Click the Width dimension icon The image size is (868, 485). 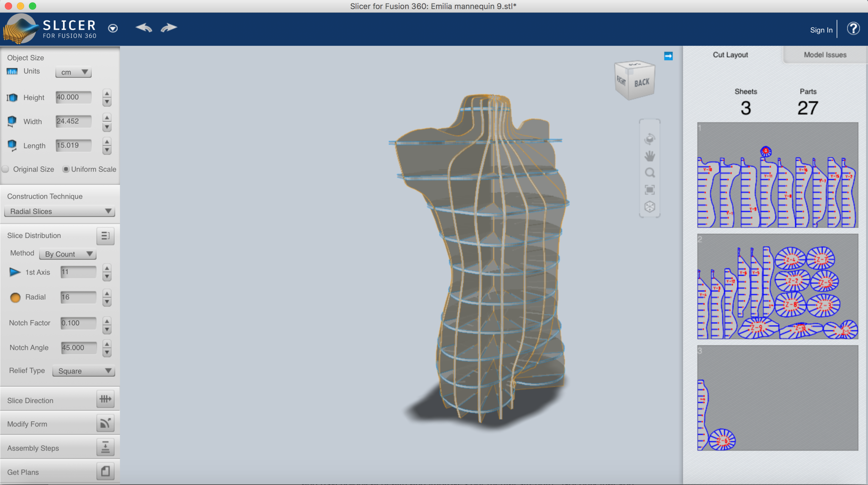tap(12, 121)
